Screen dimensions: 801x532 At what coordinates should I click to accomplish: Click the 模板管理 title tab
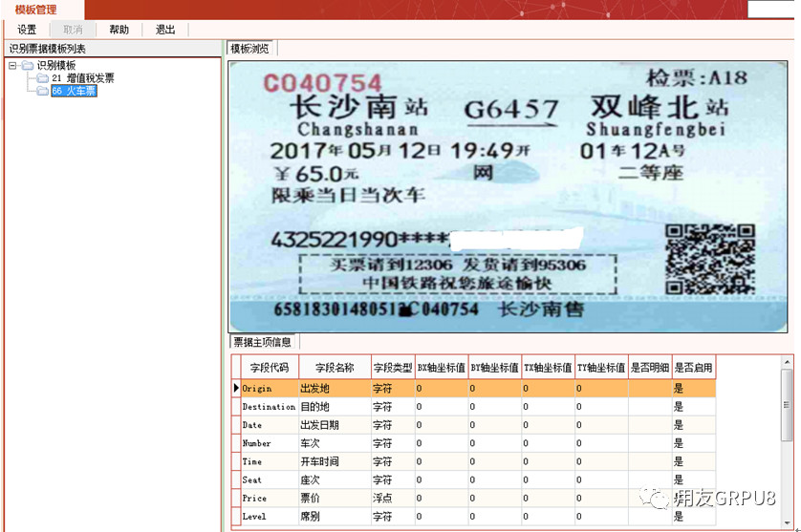click(x=35, y=10)
